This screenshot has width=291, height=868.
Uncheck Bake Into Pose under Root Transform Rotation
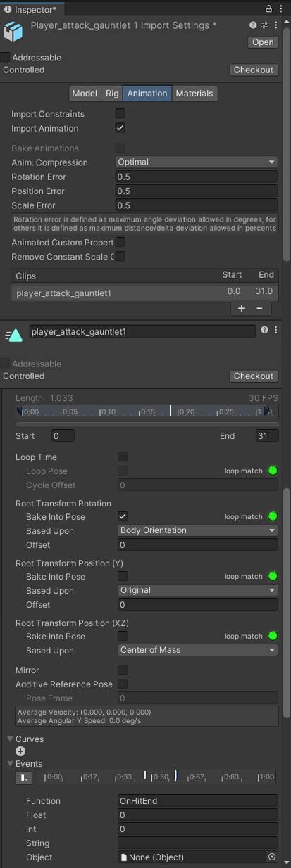click(123, 516)
